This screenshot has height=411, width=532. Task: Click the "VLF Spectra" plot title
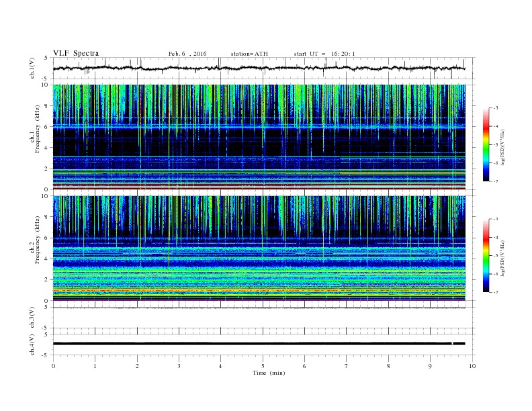[76, 53]
